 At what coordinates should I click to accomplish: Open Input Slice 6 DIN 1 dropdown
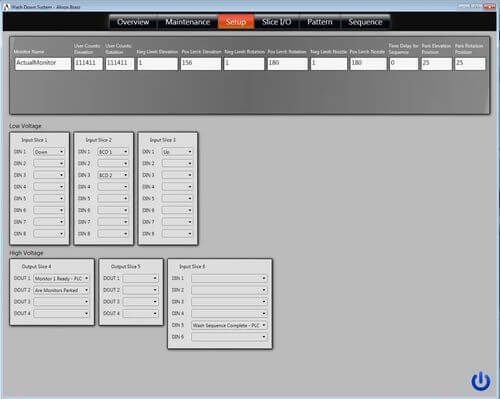click(229, 278)
